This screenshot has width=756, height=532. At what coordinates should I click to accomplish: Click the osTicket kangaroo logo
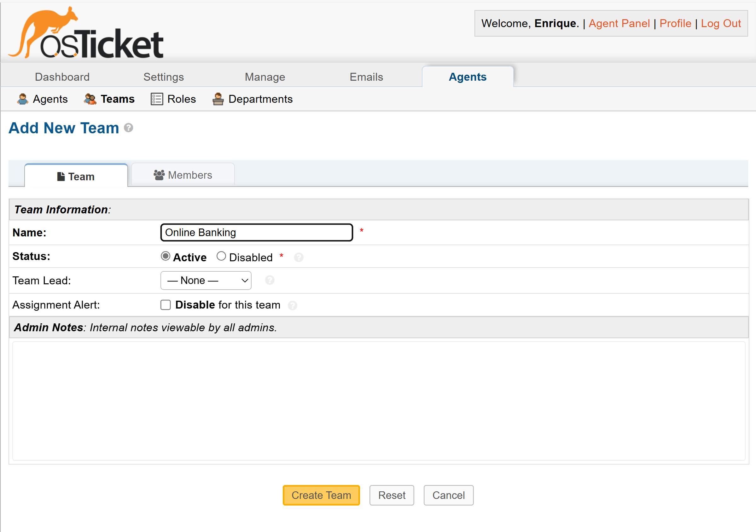pyautogui.click(x=86, y=32)
